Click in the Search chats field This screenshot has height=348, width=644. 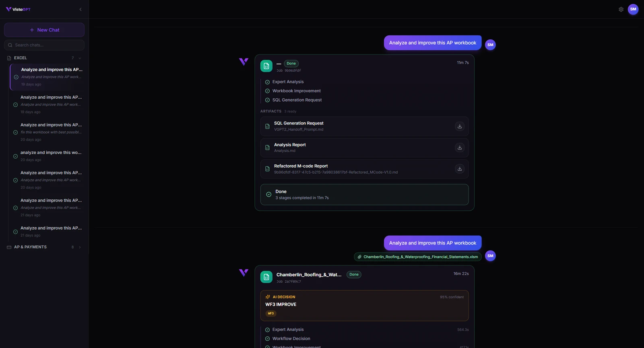pos(44,45)
